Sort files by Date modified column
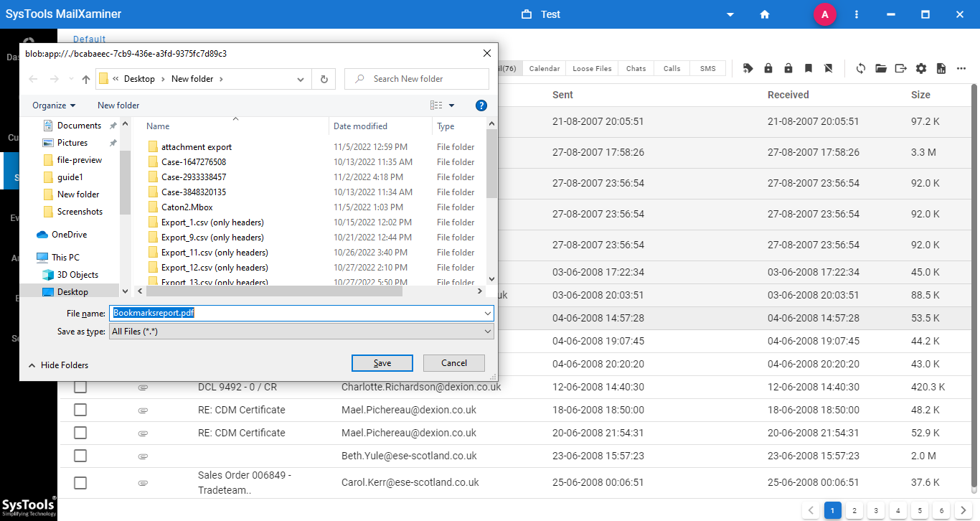Viewport: 980px width, 521px height. (x=360, y=126)
